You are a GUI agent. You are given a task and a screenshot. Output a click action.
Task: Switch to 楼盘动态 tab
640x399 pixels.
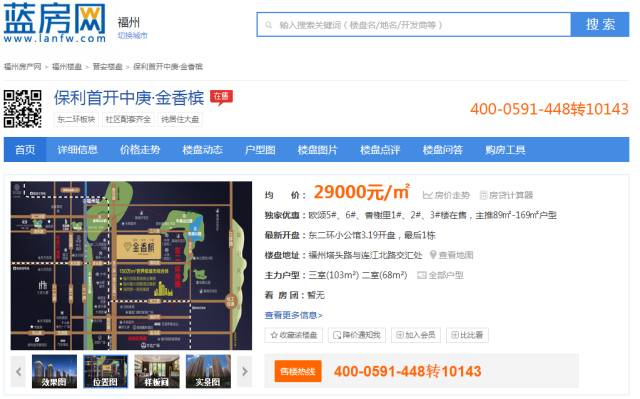point(202,150)
